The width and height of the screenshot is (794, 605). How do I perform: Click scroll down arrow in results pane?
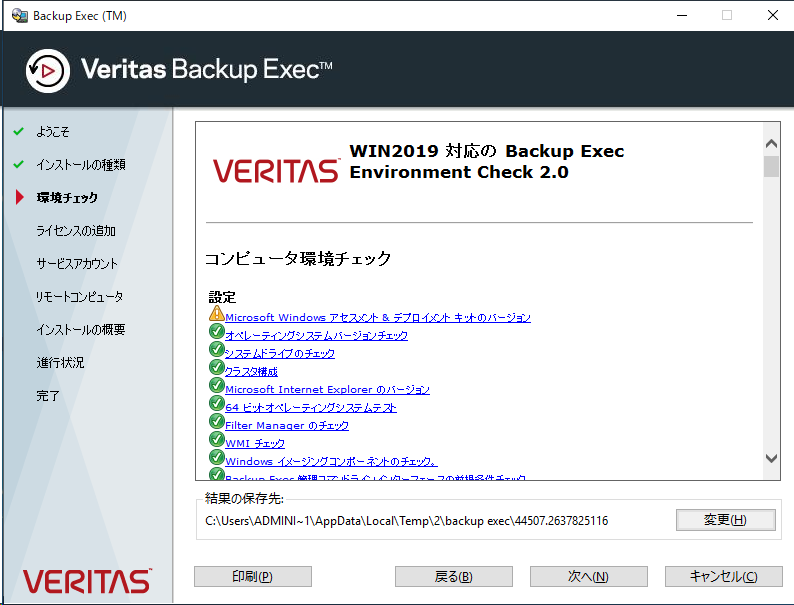(771, 459)
